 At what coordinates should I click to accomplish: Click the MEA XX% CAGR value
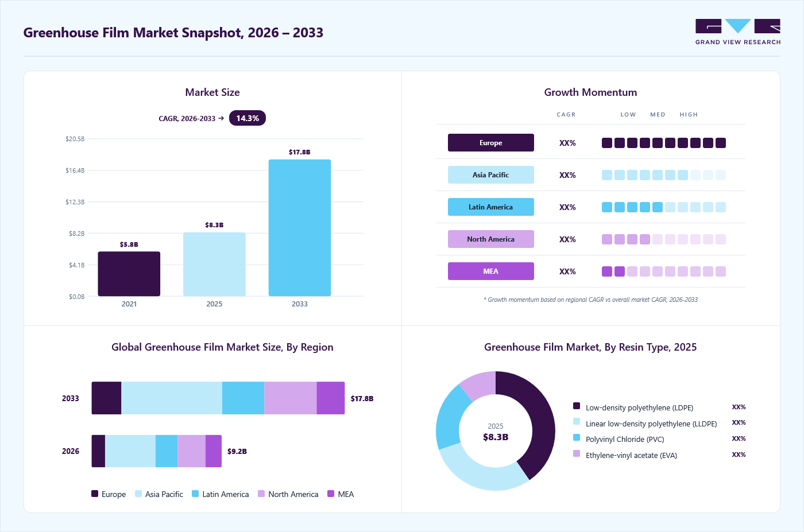click(567, 271)
